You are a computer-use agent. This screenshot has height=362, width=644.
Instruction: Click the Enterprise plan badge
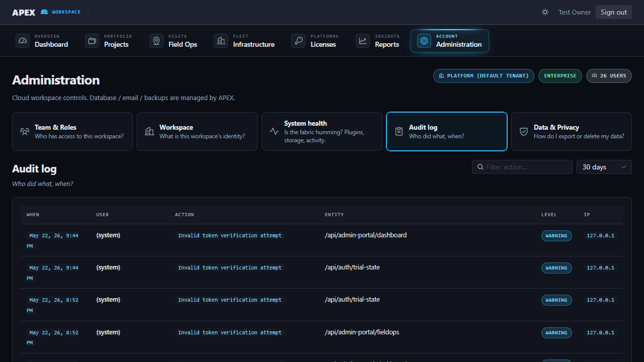pos(560,76)
